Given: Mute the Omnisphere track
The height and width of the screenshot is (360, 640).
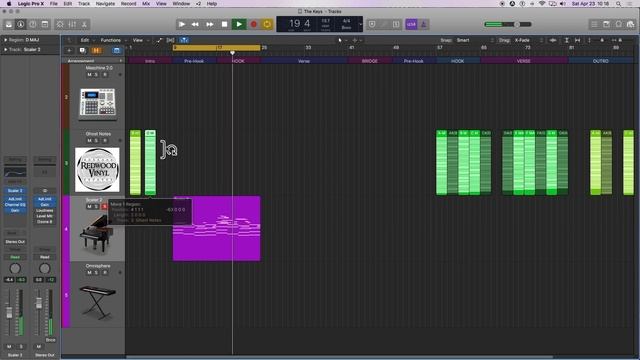Looking at the screenshot, I should 89,272.
